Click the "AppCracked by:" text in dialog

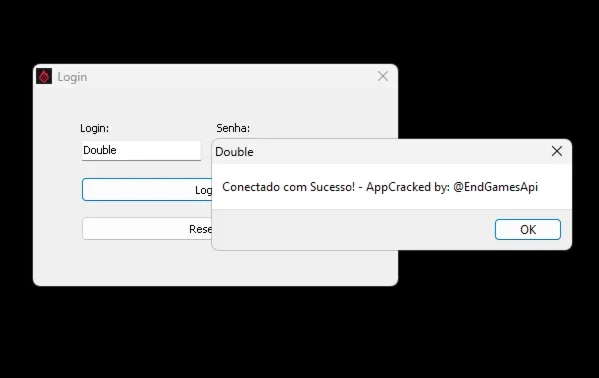pos(408,187)
